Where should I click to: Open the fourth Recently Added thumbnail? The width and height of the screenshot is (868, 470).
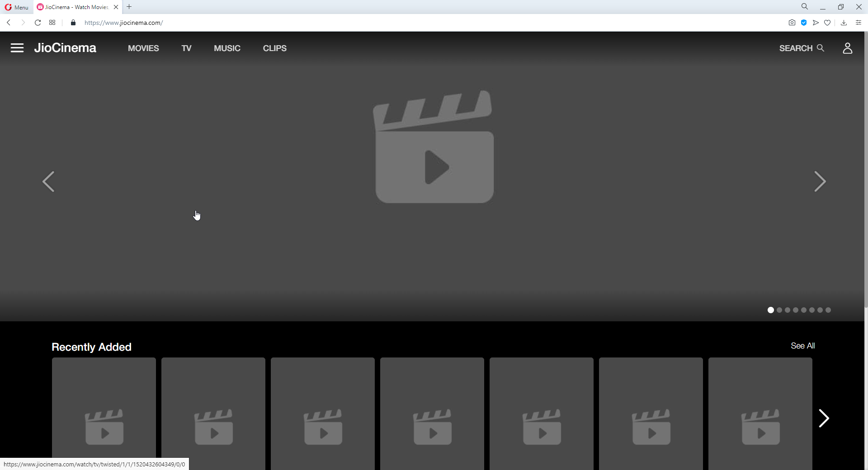tap(432, 414)
